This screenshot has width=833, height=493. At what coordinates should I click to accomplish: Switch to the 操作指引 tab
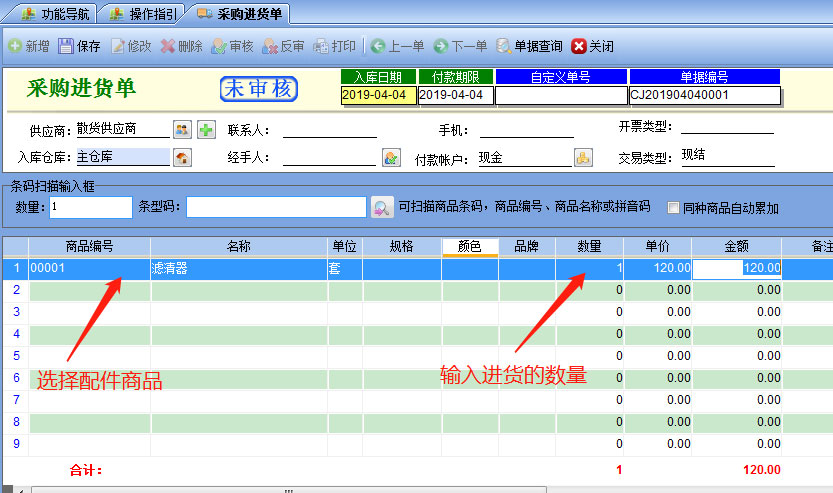145,14
